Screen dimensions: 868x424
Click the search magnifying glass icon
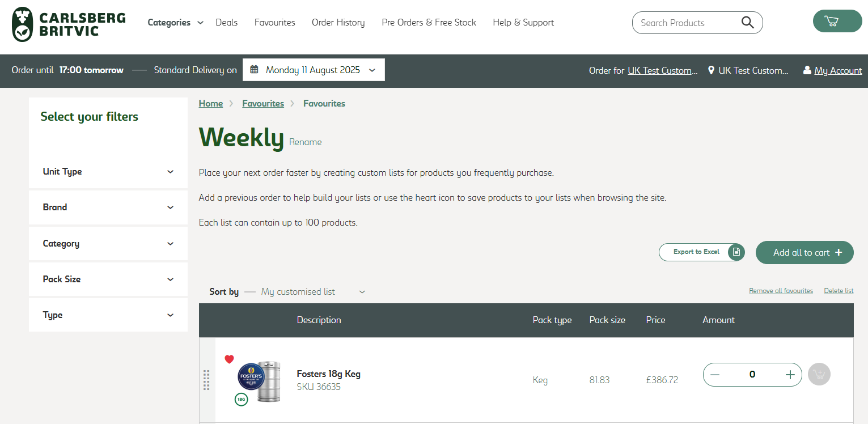[747, 23]
